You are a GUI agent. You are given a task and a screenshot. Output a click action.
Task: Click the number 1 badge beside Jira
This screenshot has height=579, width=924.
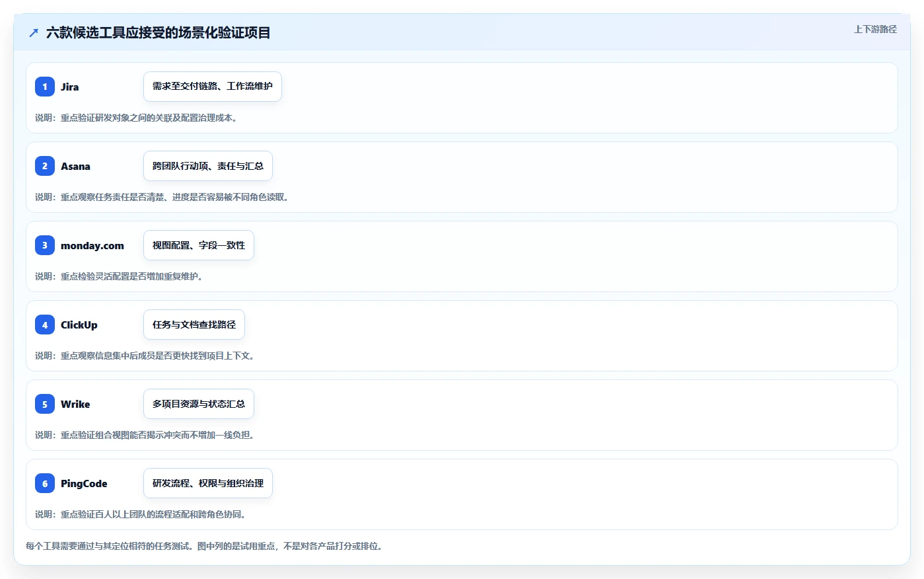pos(45,87)
